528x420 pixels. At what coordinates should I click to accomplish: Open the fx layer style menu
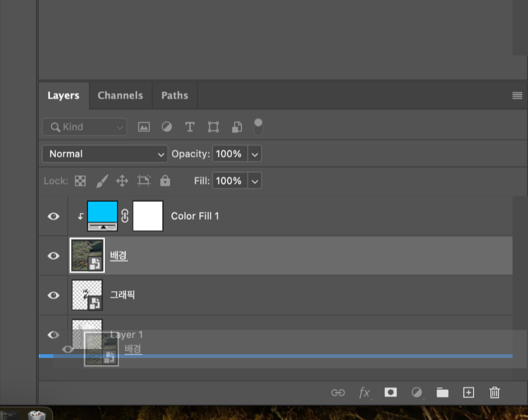[x=365, y=393]
